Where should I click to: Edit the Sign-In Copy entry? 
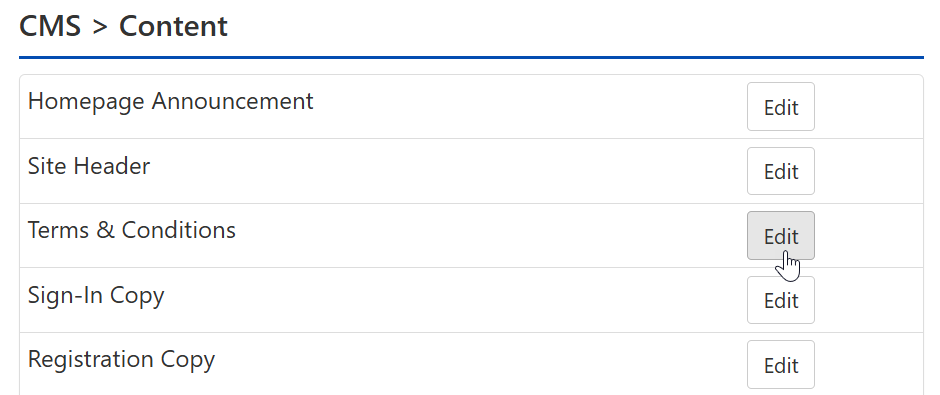[781, 300]
